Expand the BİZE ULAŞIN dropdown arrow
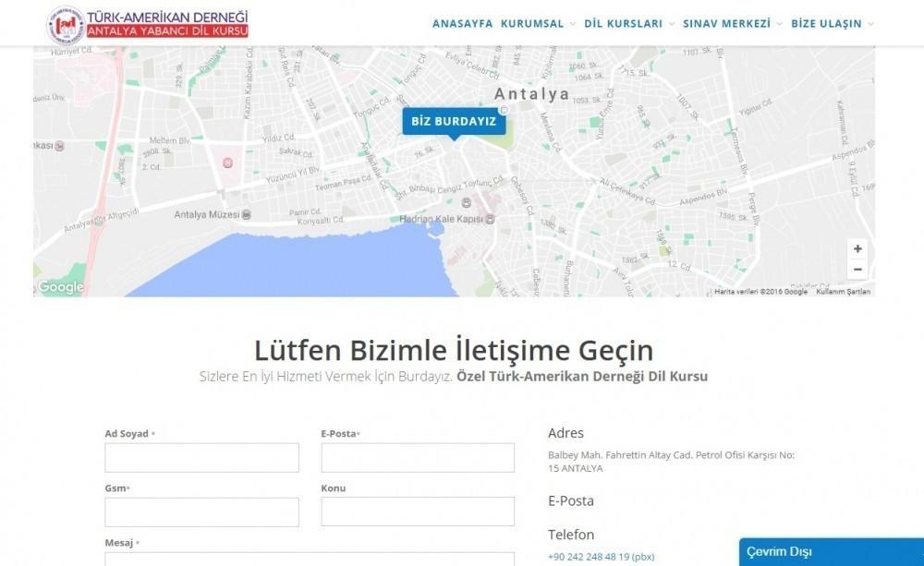 coord(871,24)
